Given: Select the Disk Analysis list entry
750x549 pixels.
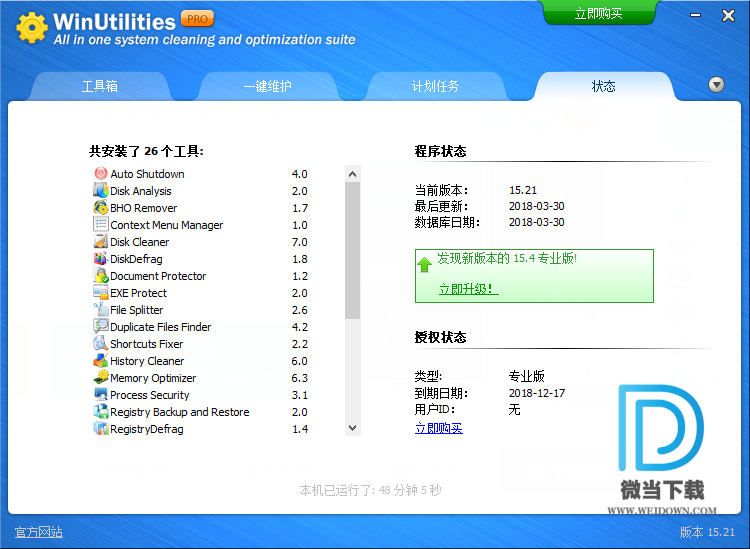Looking at the screenshot, I should point(201,191).
